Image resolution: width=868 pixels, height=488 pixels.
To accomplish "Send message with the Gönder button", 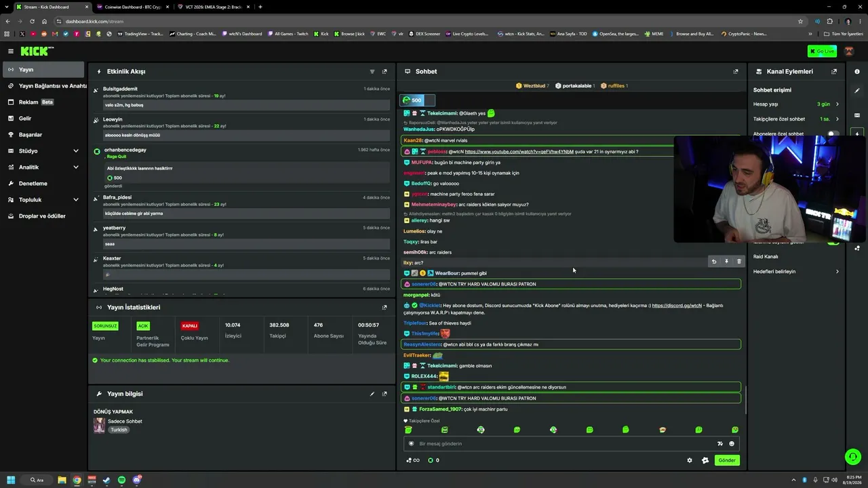I will (x=727, y=460).
